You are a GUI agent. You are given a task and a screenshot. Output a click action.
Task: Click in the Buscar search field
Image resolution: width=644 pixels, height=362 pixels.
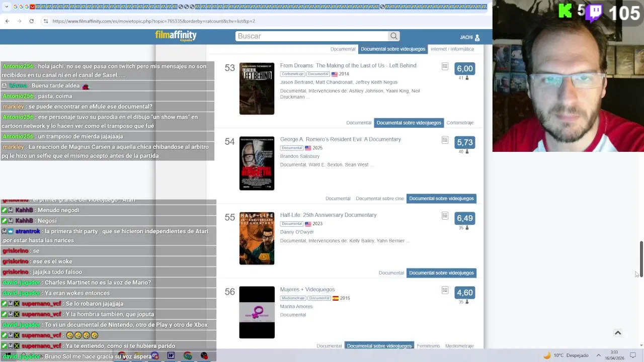click(x=312, y=36)
